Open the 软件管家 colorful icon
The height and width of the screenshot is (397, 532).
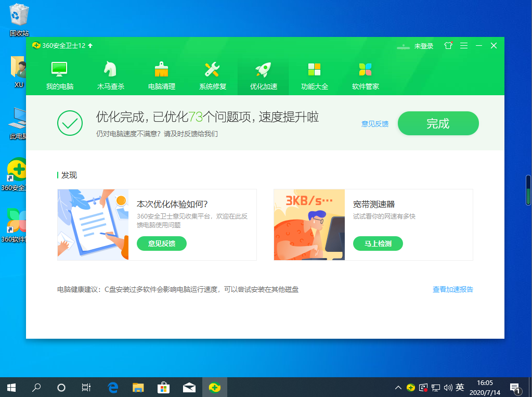[x=365, y=70]
